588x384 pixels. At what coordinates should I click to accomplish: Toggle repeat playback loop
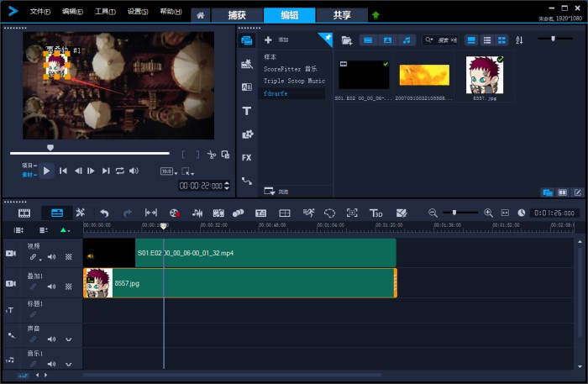[x=120, y=171]
